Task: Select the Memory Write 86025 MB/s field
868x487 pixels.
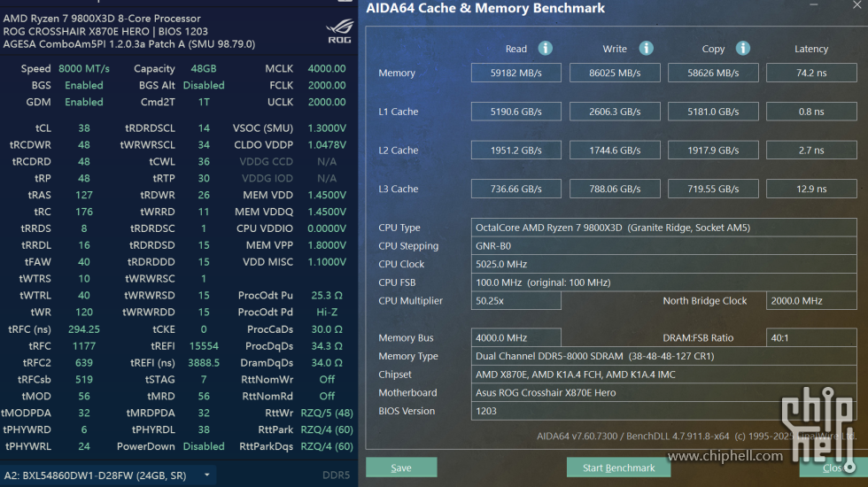Action: click(x=615, y=73)
